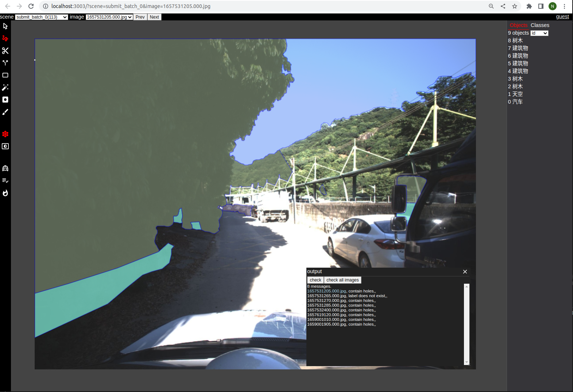This screenshot has width=573, height=392.
Task: Select the red freehand draw tool
Action: (5, 38)
